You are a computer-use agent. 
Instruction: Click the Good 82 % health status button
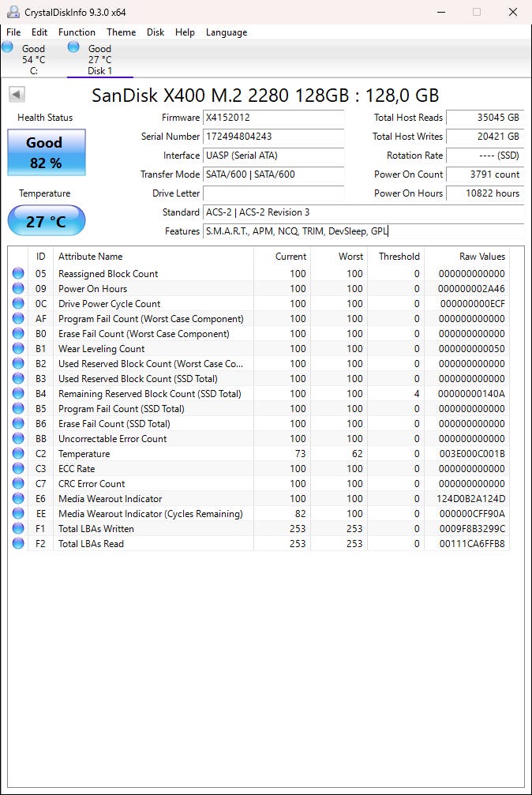46,152
